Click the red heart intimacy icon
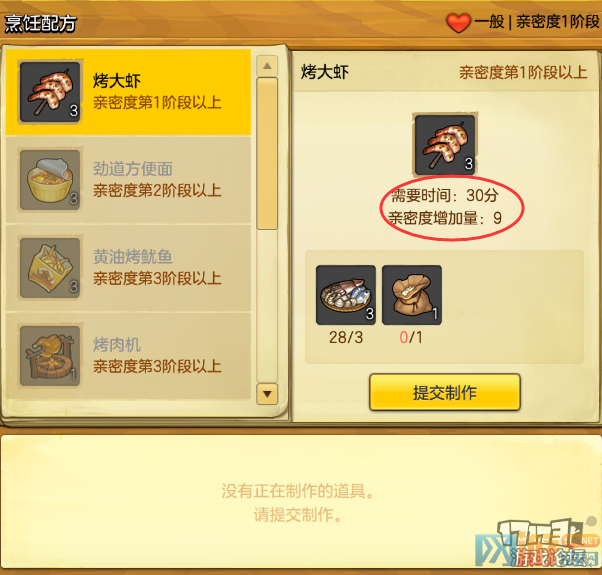Screen dimensions: 602x575 [x=458, y=22]
